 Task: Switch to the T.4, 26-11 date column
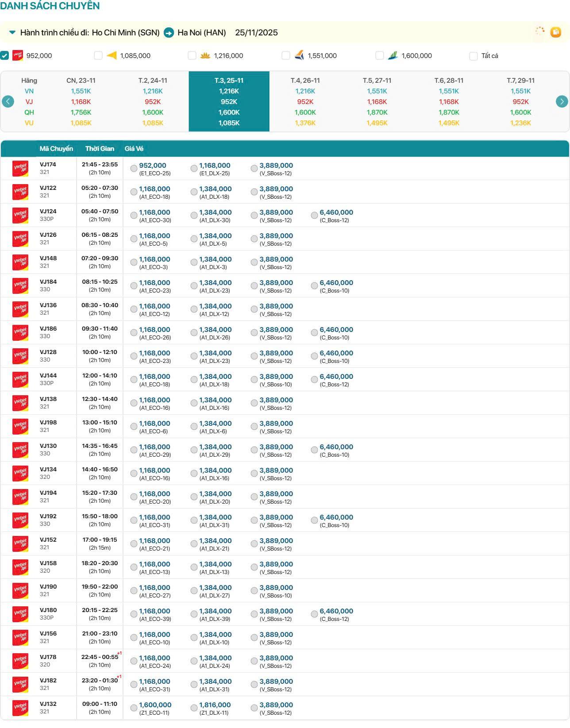coord(305,101)
